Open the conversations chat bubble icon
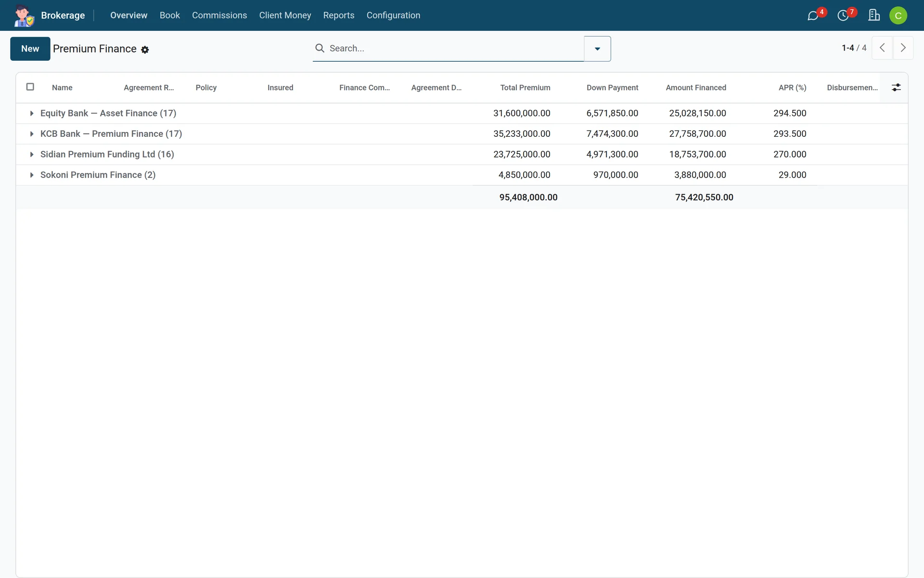 [813, 16]
